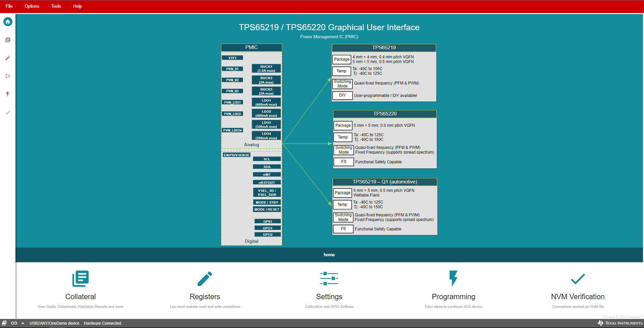The image size is (644, 328).
Task: Open the Options menu
Action: [32, 6]
